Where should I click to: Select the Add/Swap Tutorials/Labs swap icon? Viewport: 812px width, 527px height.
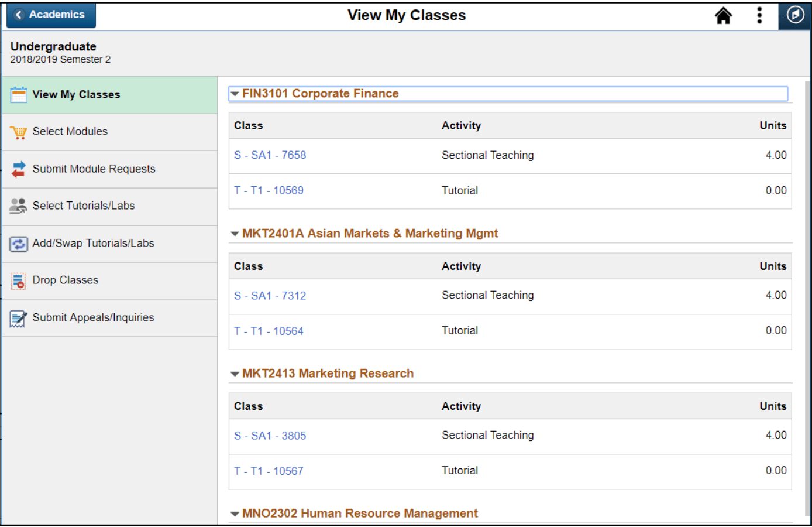(18, 244)
